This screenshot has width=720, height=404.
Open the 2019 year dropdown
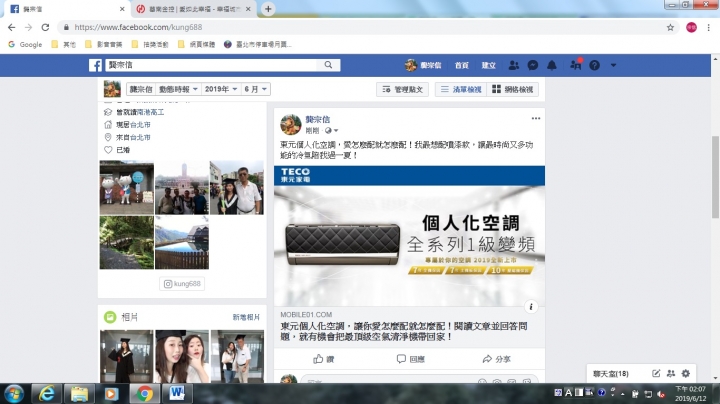coord(221,89)
